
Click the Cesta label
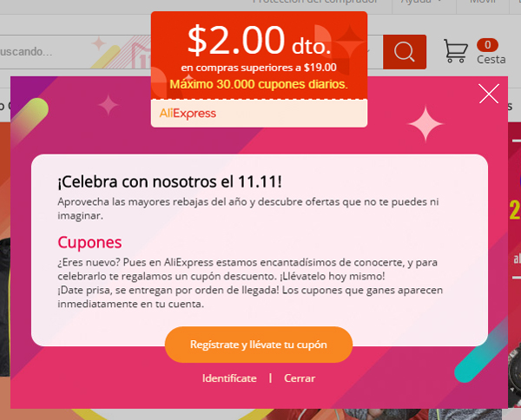[x=491, y=59]
